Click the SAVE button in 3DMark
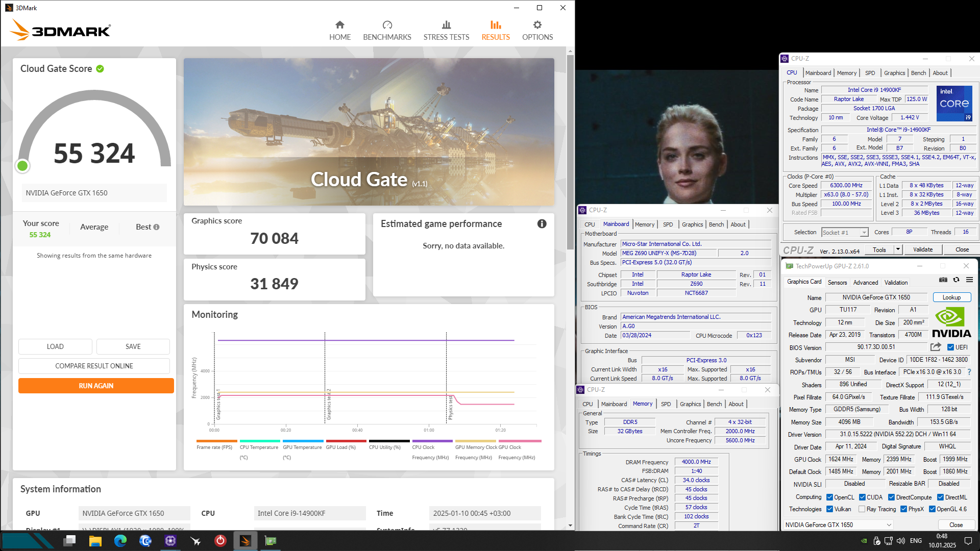Image resolution: width=980 pixels, height=551 pixels. 133,346
